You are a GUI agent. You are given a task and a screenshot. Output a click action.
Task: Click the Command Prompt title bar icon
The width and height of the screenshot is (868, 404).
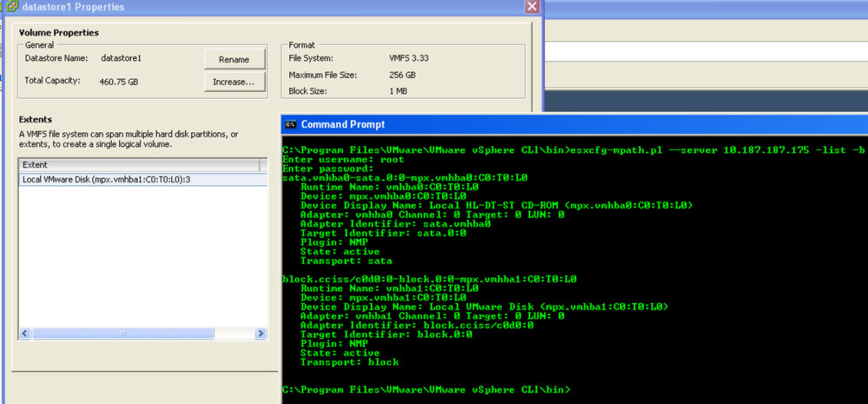(290, 124)
